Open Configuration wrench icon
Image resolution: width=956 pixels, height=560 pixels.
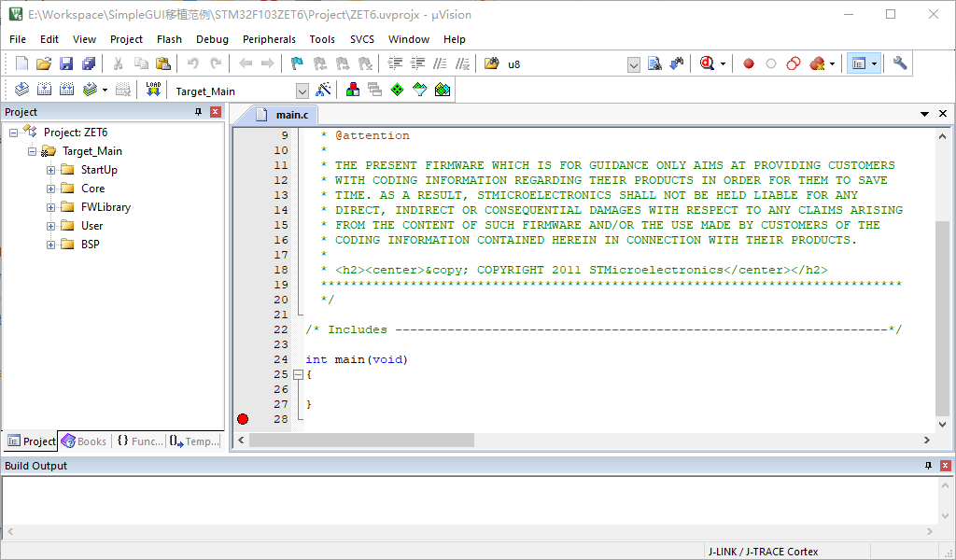tap(900, 63)
